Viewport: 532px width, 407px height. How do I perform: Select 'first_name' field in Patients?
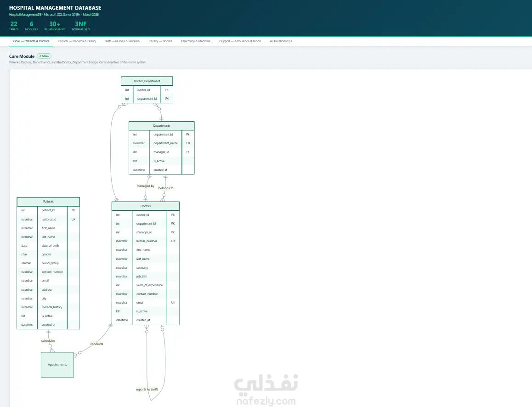(48, 228)
